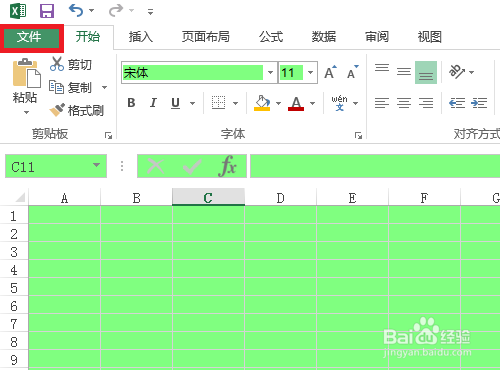The image size is (500, 370).
Task: Open Insert Function fx
Action: (228, 166)
